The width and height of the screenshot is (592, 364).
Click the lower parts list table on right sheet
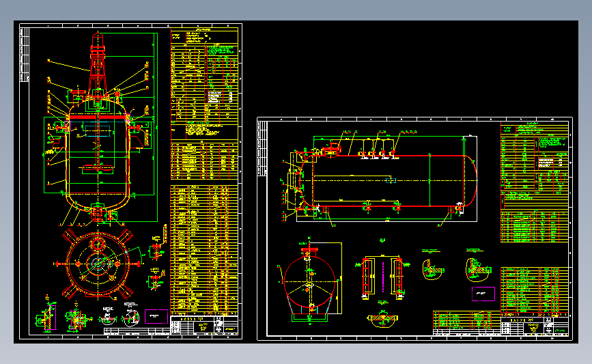(535, 292)
